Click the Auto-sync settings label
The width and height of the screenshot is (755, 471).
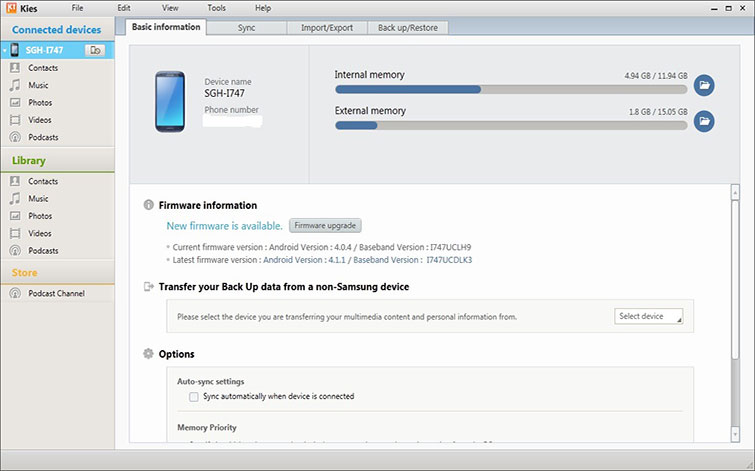[210, 381]
